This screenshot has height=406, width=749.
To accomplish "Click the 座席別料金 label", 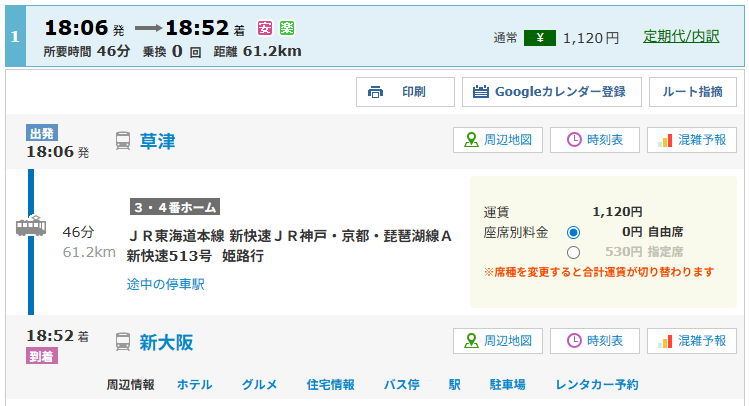I will [x=515, y=233].
